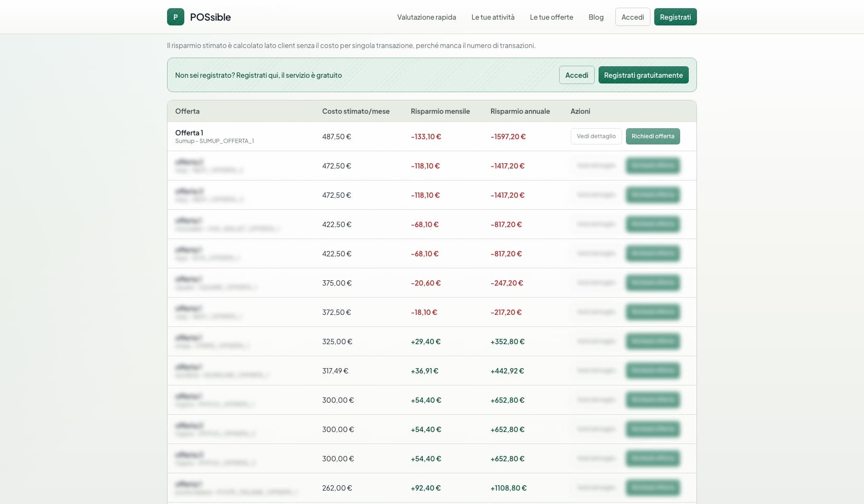Click the 375,00 € cost cell

click(x=337, y=283)
